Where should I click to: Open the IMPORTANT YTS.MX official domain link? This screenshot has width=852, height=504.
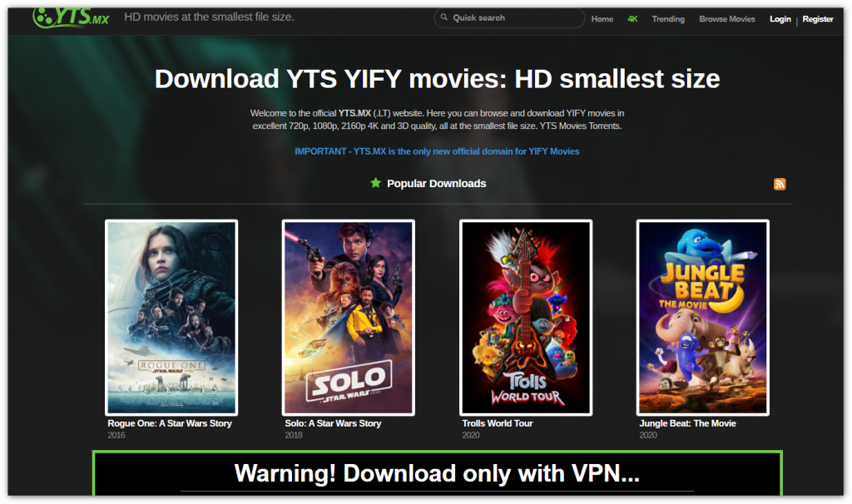pyautogui.click(x=437, y=151)
